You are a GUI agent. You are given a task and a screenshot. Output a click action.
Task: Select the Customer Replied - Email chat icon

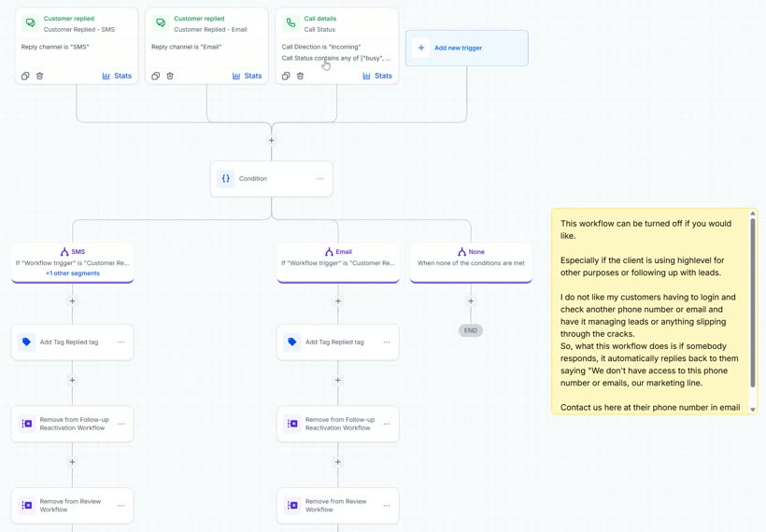point(161,23)
